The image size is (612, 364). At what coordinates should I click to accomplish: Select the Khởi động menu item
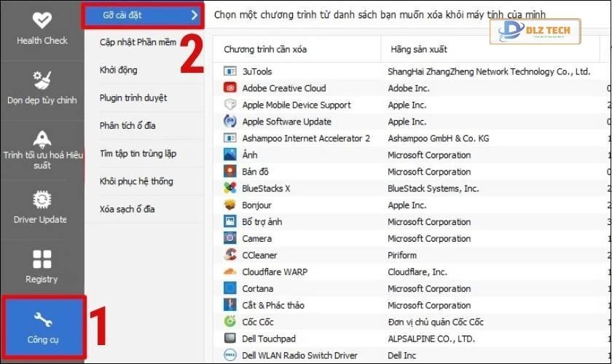coord(119,70)
